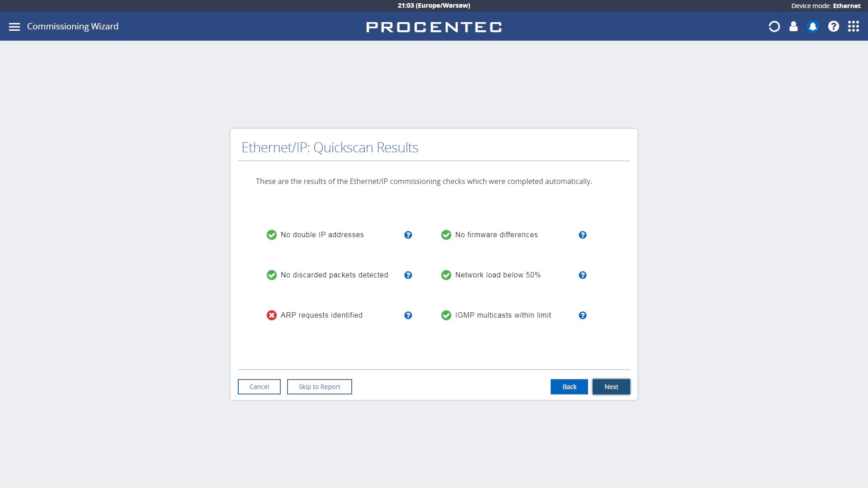Open the hamburger navigation menu

(14, 27)
